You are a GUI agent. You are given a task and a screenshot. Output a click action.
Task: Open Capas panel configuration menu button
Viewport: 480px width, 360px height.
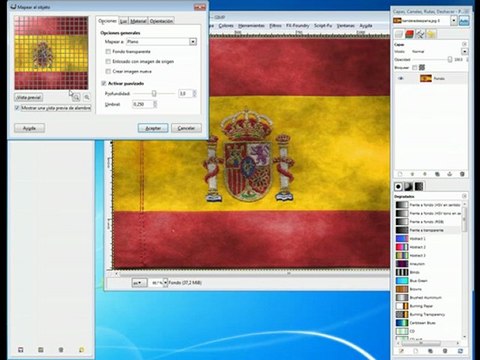point(464,44)
